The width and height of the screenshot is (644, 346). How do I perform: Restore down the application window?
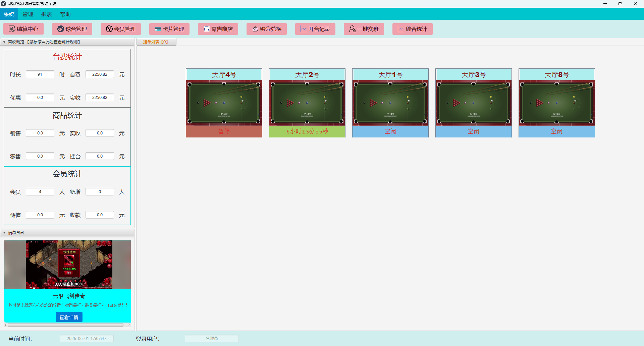pos(620,4)
